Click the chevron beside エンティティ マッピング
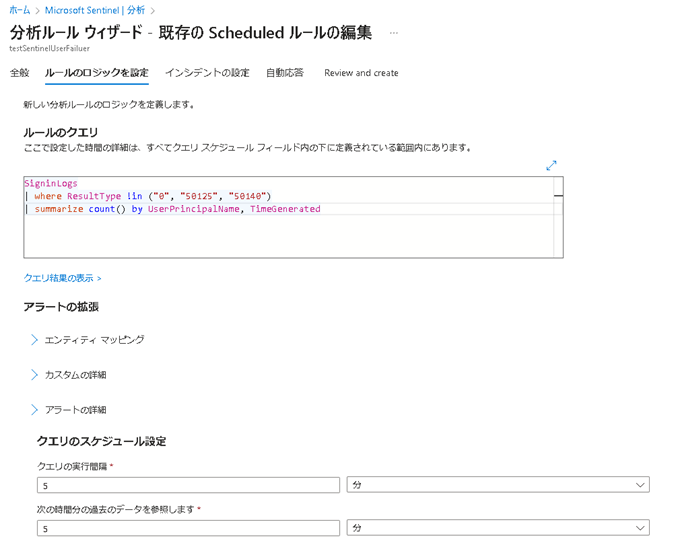Viewport: 674px width, 553px height. point(34,340)
